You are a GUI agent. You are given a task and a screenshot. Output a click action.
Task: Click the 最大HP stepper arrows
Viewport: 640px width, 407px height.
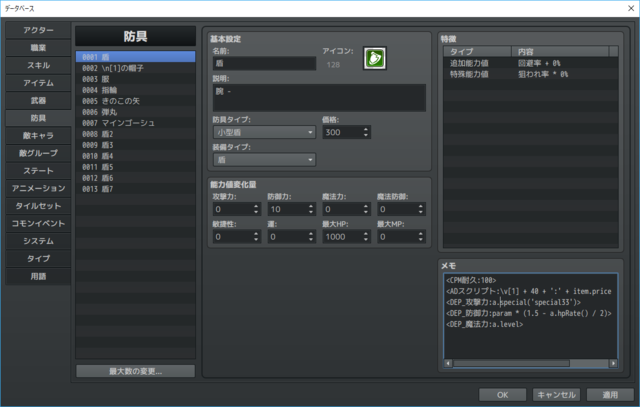pos(366,237)
